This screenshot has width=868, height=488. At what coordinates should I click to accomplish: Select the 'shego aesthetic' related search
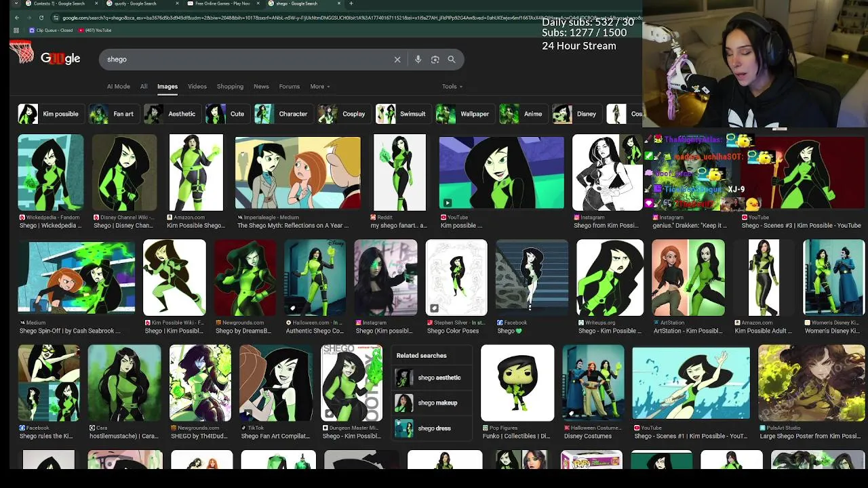coord(431,378)
